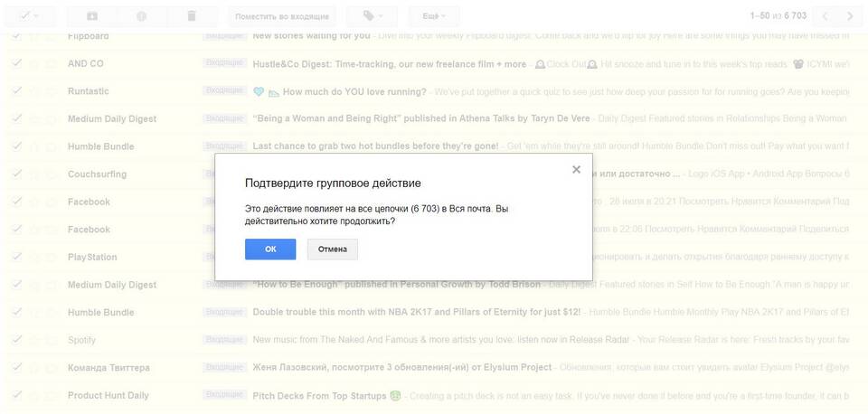The width and height of the screenshot is (868, 414).
Task: Go to the next page arrow
Action: point(850,16)
